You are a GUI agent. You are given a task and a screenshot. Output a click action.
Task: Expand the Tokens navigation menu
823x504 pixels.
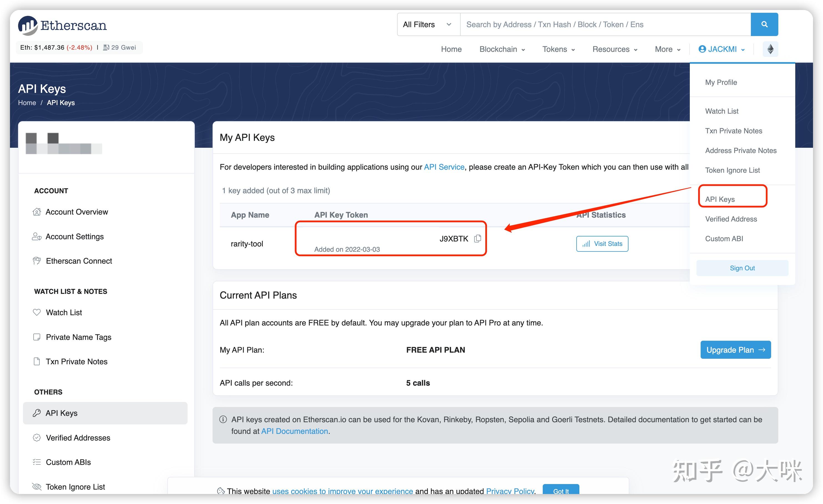point(558,49)
